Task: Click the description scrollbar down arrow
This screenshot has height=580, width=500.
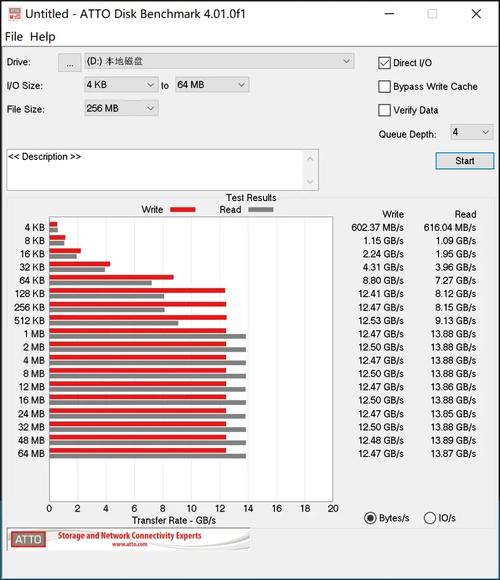Action: point(310,181)
